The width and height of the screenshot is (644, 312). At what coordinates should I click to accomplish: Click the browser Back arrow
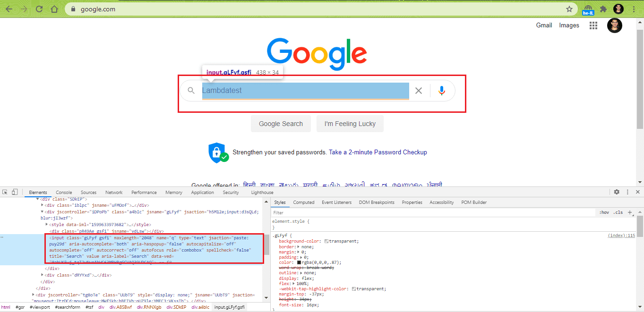[9, 9]
